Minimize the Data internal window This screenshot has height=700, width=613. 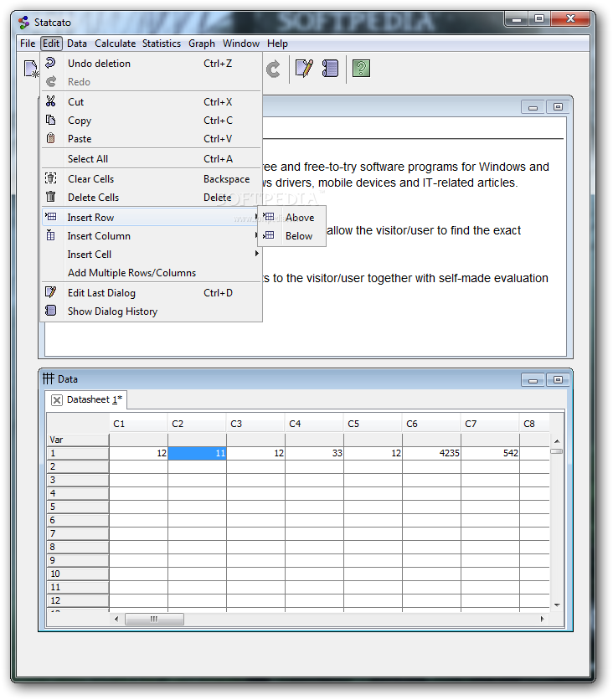pyautogui.click(x=533, y=380)
